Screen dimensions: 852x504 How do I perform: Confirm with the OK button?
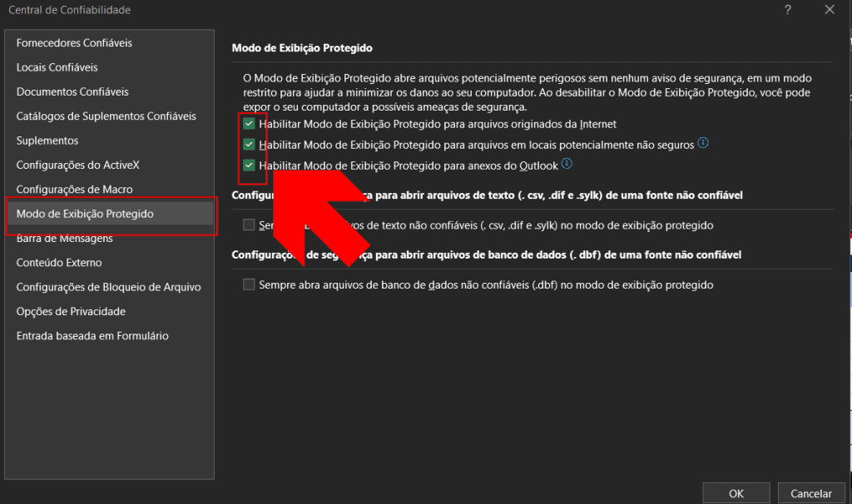736,493
